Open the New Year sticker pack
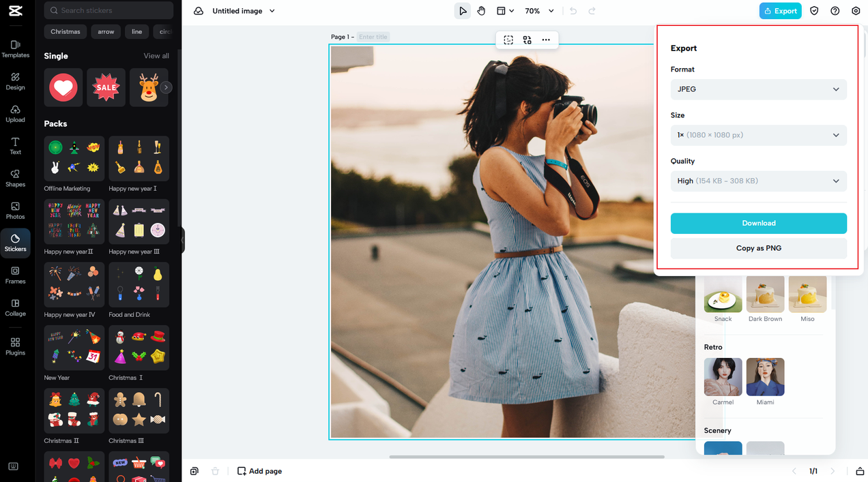 click(x=74, y=348)
